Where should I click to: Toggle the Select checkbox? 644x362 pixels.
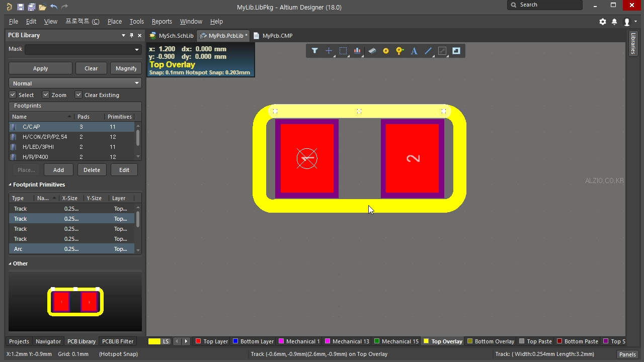pos(13,95)
